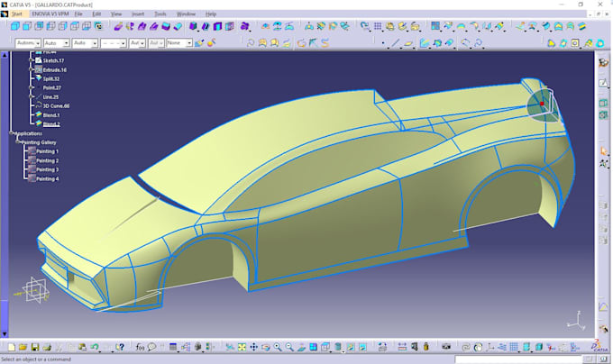This screenshot has width=613, height=364.
Task: Open the first graphic properties dropdown 'Automatic'
Action: point(28,43)
